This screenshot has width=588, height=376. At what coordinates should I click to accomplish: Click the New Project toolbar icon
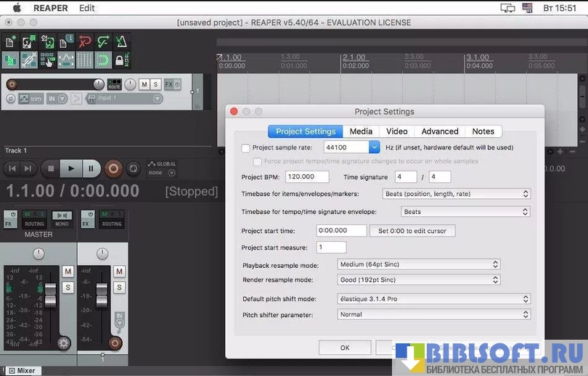tap(11, 42)
